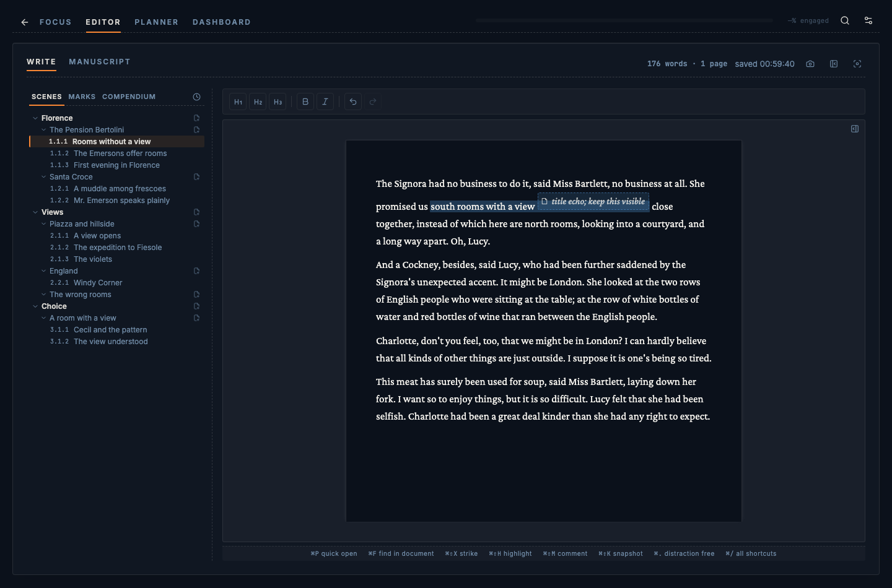Click the quick open shortcut hint

coord(334,554)
